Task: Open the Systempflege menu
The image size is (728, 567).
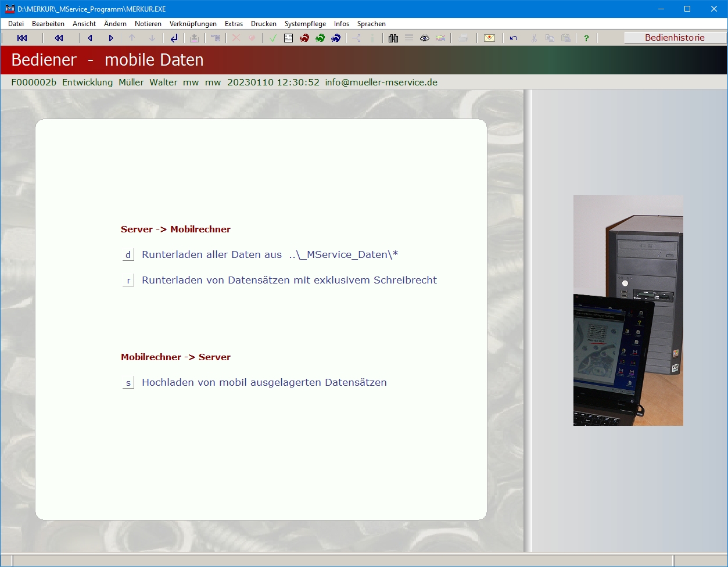Action: 305,24
